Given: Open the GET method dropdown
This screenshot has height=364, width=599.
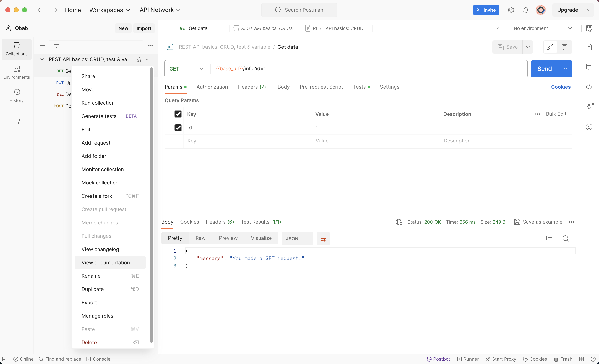Looking at the screenshot, I should tap(186, 69).
